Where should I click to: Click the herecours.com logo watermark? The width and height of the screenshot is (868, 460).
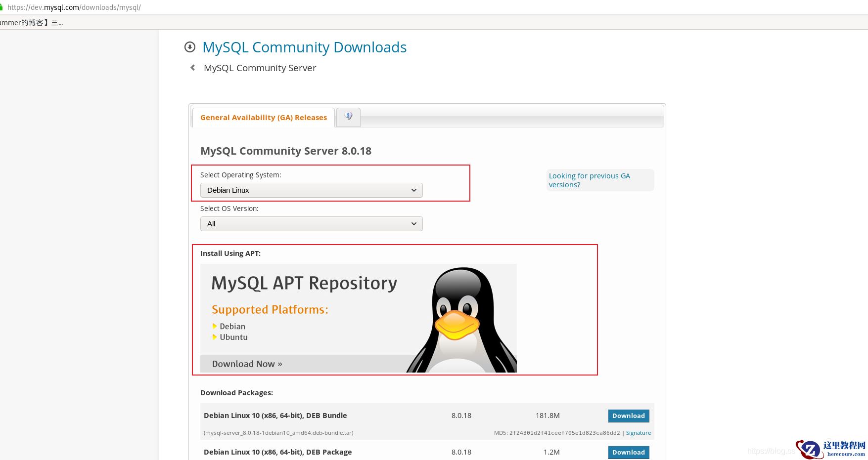click(x=831, y=449)
